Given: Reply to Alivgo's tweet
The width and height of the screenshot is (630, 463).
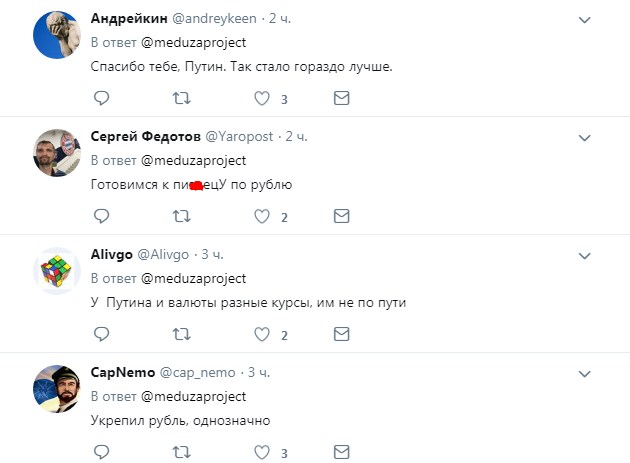Looking at the screenshot, I should pos(100,333).
